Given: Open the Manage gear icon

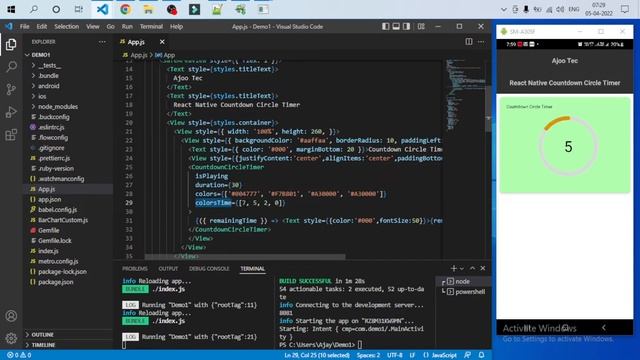Looking at the screenshot, I should tap(11, 338).
